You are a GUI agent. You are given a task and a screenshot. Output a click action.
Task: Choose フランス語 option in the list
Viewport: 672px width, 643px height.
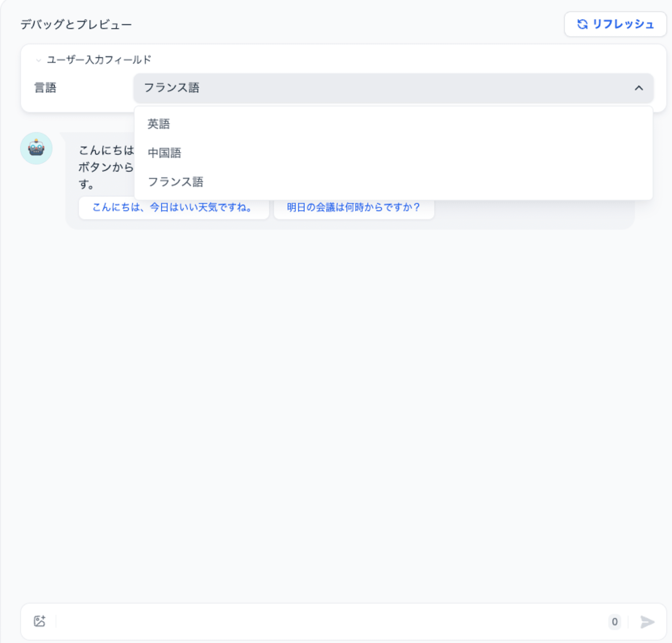coord(393,182)
